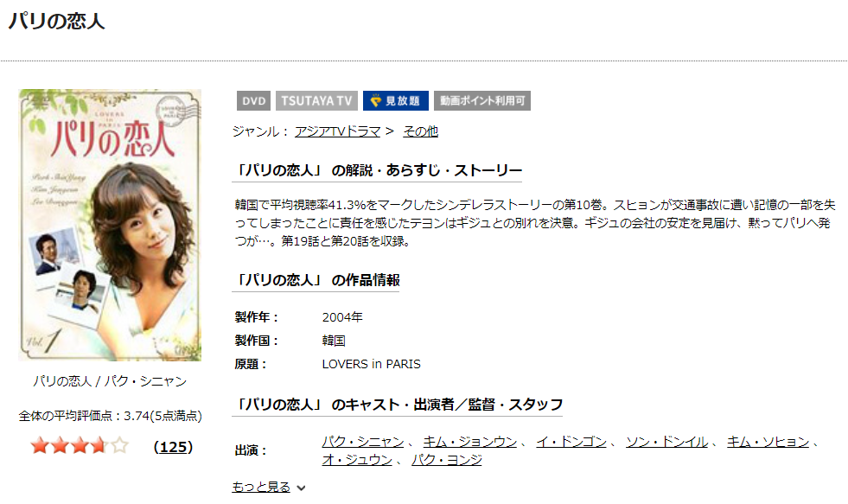The image size is (848, 504).
Task: Open actor ソン・ドンイル link
Action: click(666, 442)
